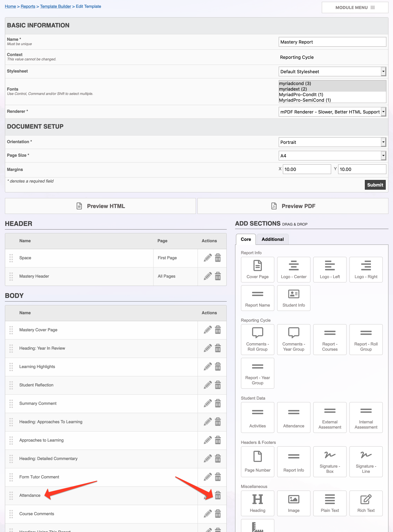Expand the Renderer dropdown
Viewport: 393px width, 532px height.
pyautogui.click(x=332, y=112)
